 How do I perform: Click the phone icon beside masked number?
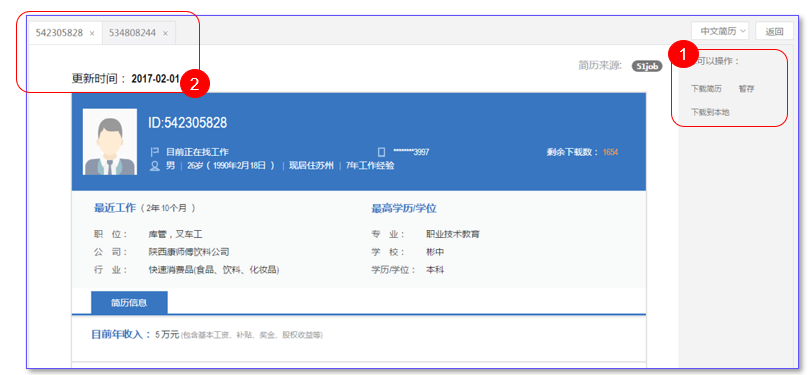click(x=382, y=152)
